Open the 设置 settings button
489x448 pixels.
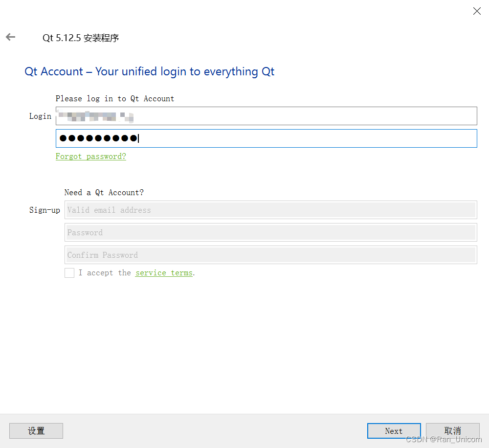coord(36,431)
